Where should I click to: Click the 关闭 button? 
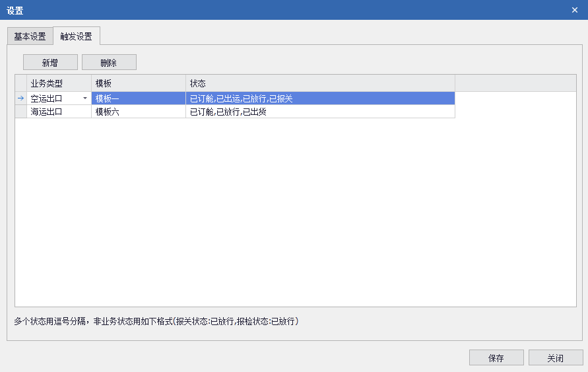point(556,358)
